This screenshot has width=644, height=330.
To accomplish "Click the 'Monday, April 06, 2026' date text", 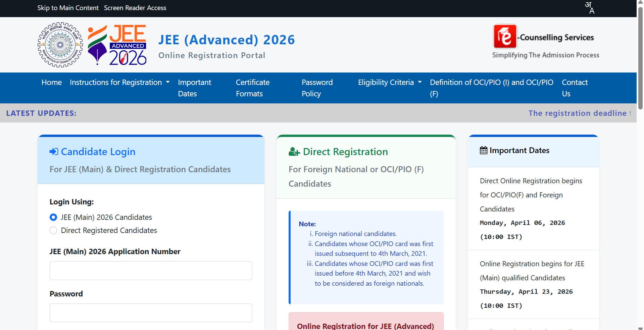I will (x=523, y=223).
